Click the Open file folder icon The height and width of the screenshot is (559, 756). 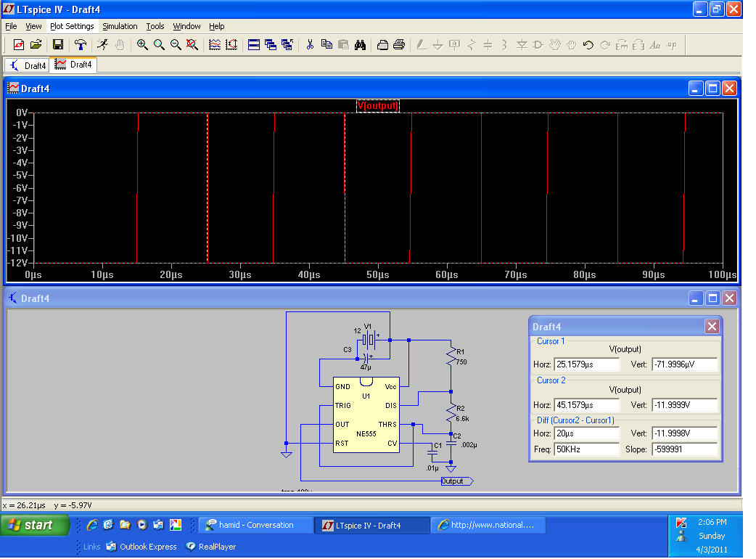coord(36,45)
